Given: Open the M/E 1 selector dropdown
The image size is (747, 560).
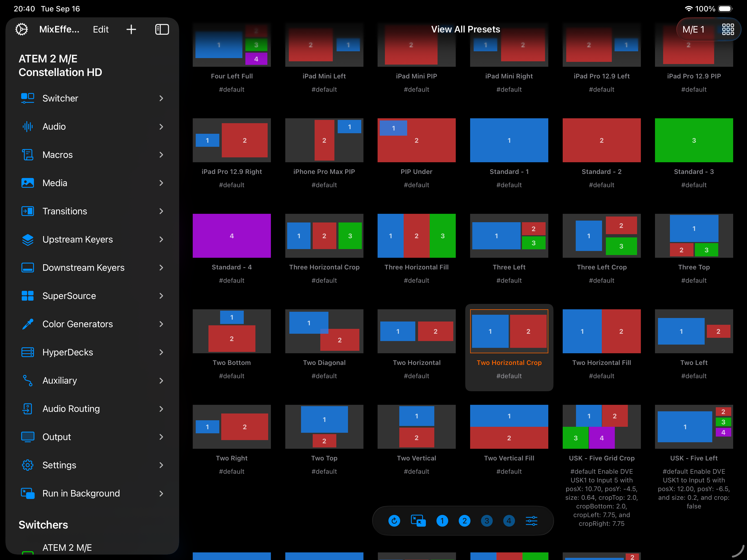Looking at the screenshot, I should 693,29.
